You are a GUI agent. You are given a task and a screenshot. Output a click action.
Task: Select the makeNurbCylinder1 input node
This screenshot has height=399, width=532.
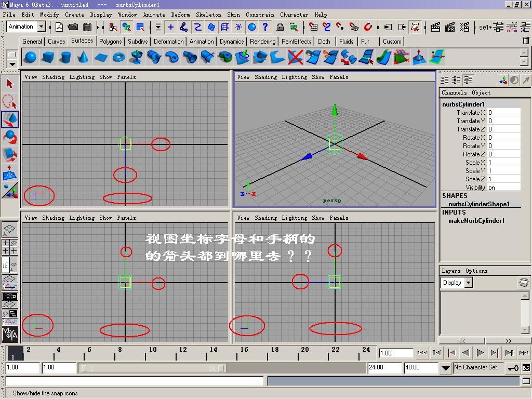pyautogui.click(x=476, y=220)
